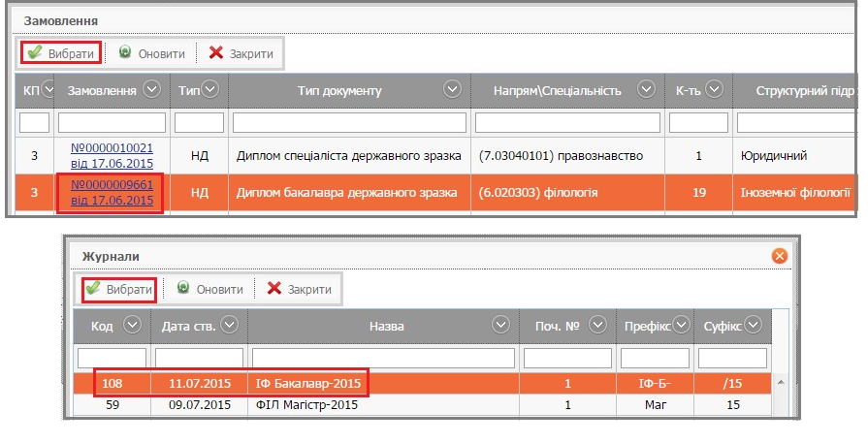868x443 pixels.
Task: Select journal code cell 108
Action: pos(112,383)
